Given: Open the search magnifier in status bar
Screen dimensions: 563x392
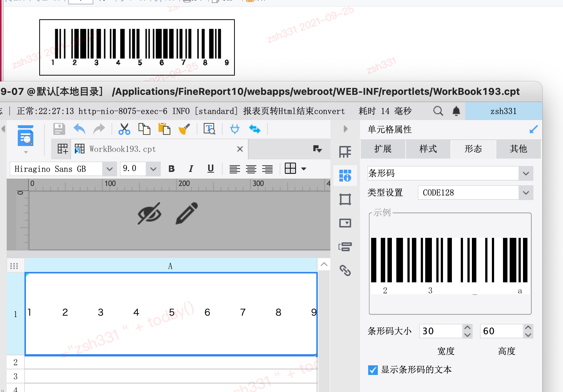Looking at the screenshot, I should (x=438, y=111).
